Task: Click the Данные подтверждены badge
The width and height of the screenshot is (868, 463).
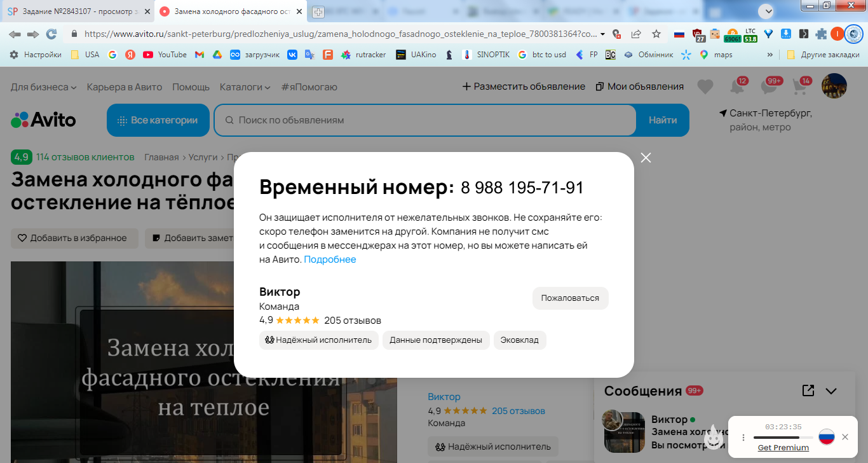Action: click(x=436, y=340)
